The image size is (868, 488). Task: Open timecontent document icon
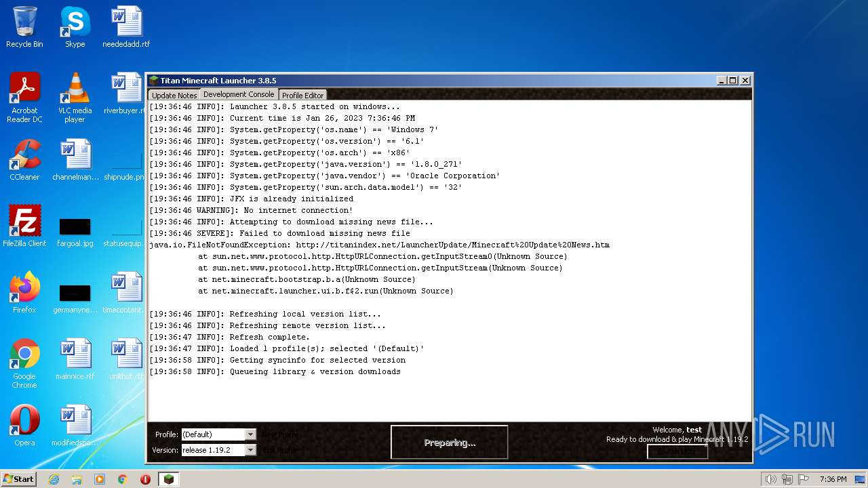click(122, 293)
